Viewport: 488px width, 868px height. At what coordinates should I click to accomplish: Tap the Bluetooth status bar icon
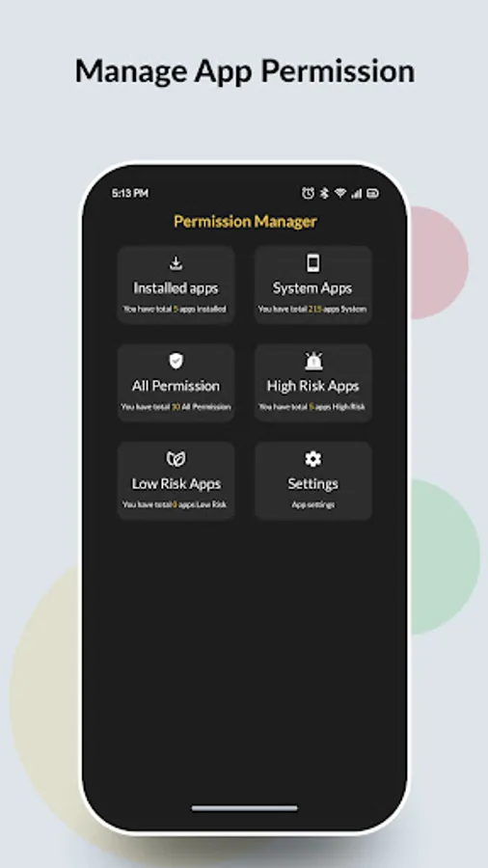(x=325, y=193)
